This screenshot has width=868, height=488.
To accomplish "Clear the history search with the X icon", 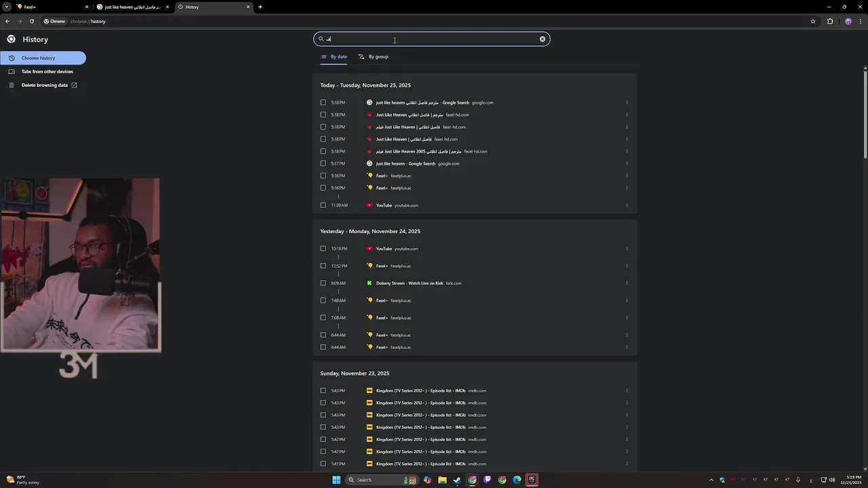I will click(x=542, y=39).
